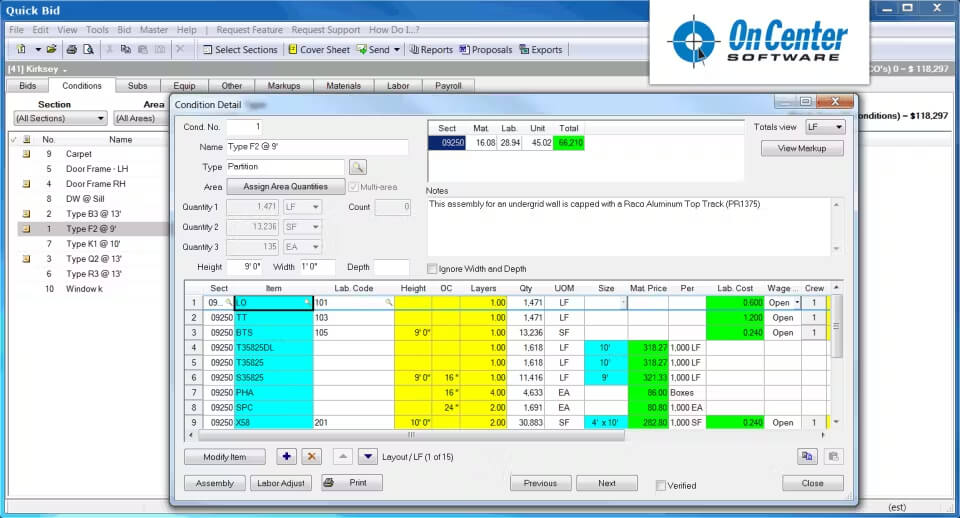Open the Cover Sheet

coord(319,50)
